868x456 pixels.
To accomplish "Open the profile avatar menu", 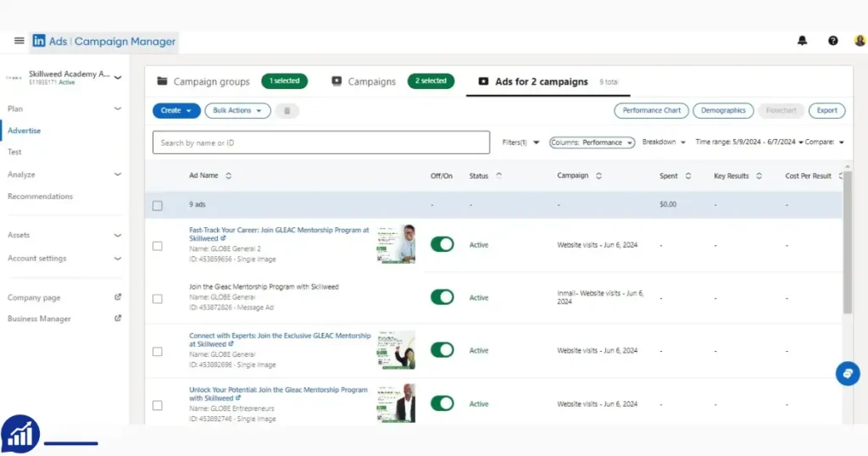I will [860, 41].
